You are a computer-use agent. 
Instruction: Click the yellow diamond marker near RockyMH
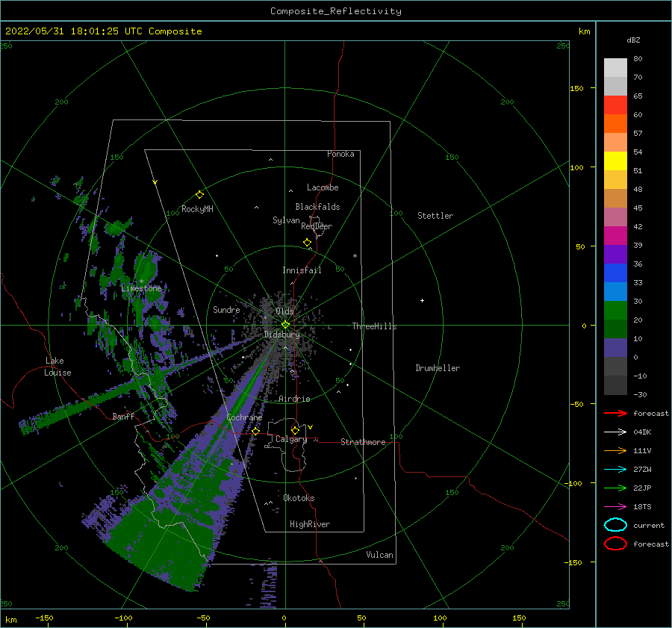[x=199, y=195]
